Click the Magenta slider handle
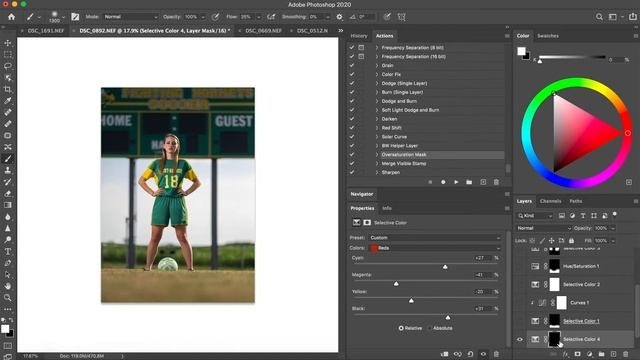The width and height of the screenshot is (640, 360). pyautogui.click(x=396, y=283)
